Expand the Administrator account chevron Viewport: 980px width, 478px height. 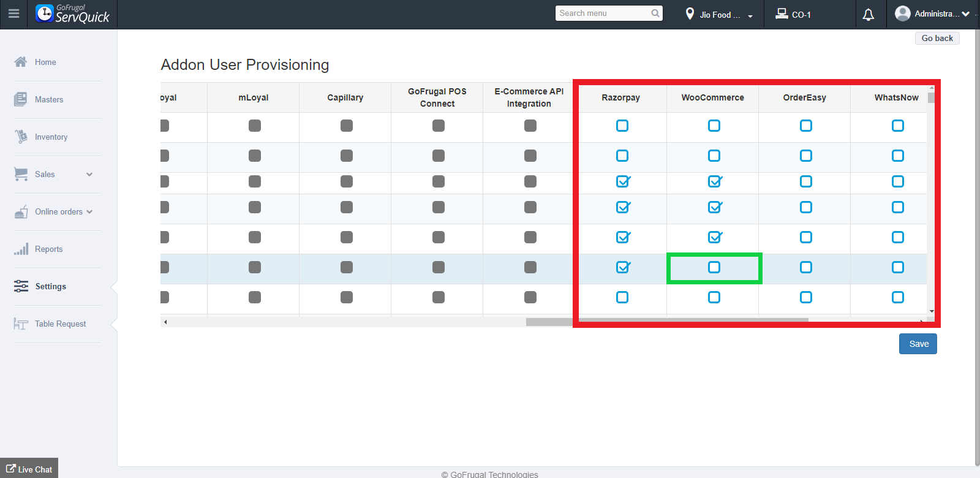pos(966,14)
